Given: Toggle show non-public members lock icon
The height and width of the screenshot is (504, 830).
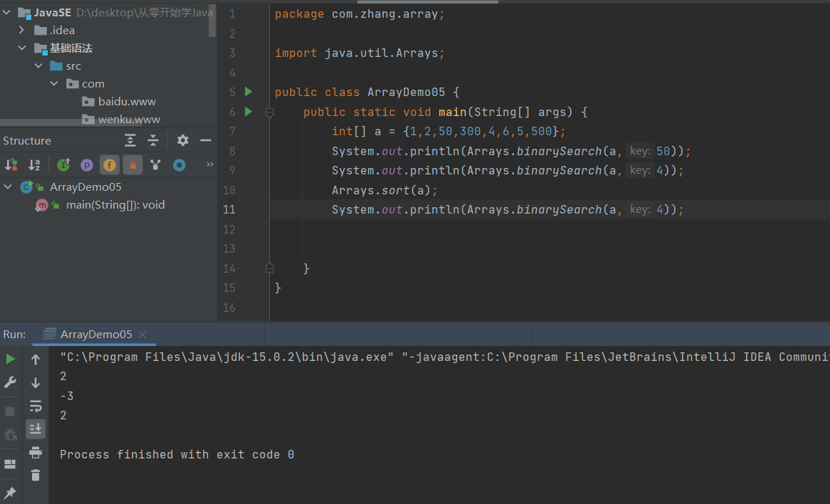Looking at the screenshot, I should coord(133,165).
